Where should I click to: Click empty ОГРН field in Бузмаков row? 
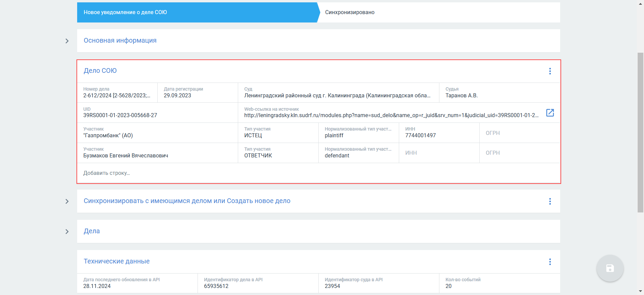tap(520, 153)
